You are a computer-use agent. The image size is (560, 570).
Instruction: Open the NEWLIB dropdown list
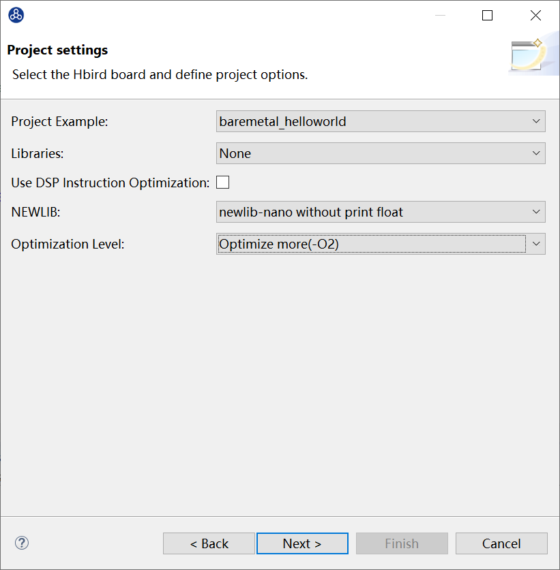[x=381, y=212]
